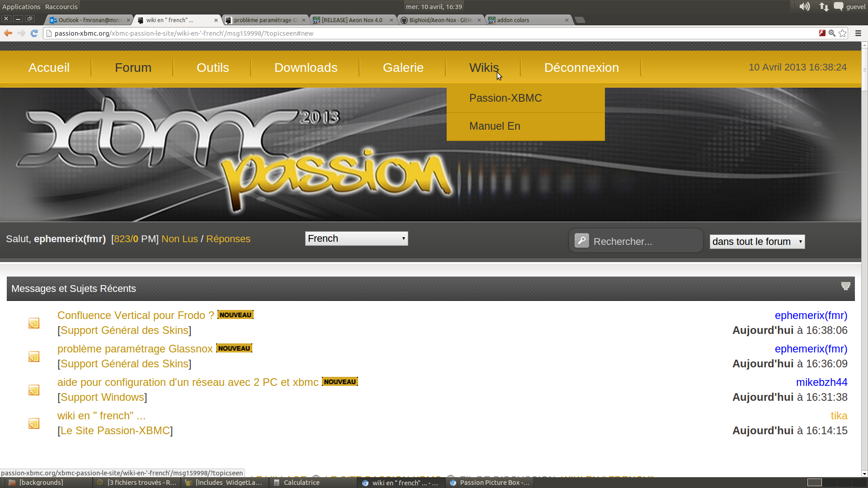Open the Accueil menu
This screenshot has height=488, width=868.
pyautogui.click(x=49, y=68)
